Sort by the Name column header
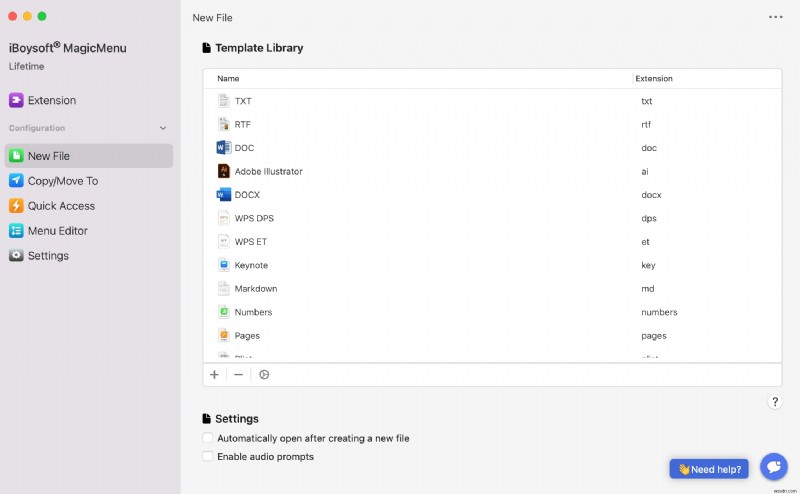This screenshot has height=494, width=800. coord(228,79)
